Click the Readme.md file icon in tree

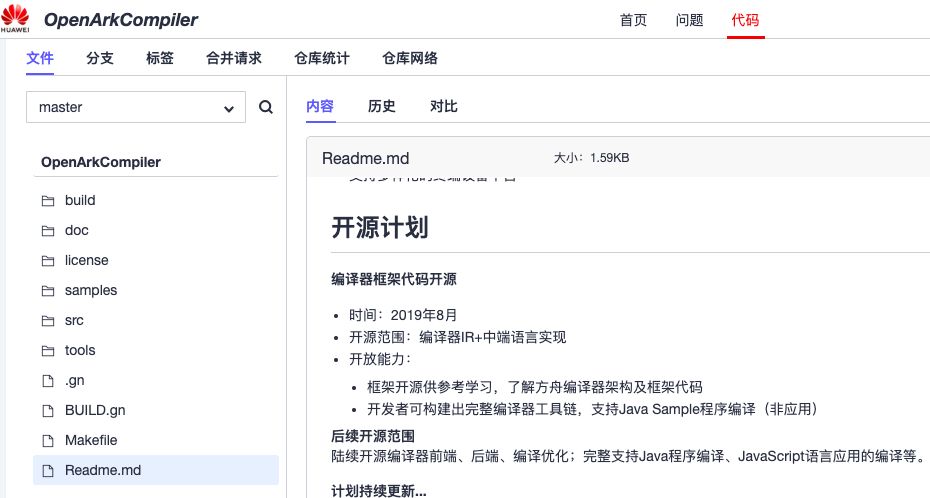[x=48, y=471]
